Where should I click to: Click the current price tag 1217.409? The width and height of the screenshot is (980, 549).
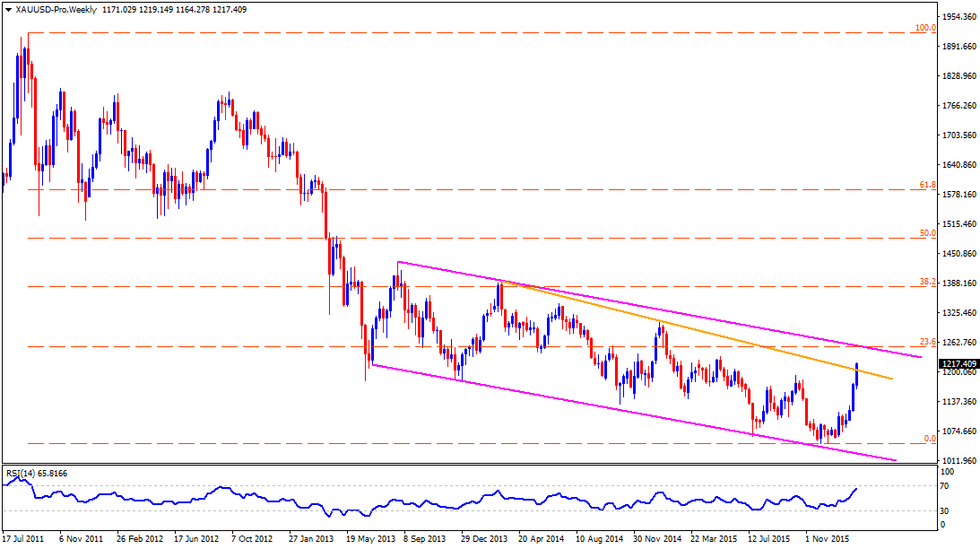point(958,364)
